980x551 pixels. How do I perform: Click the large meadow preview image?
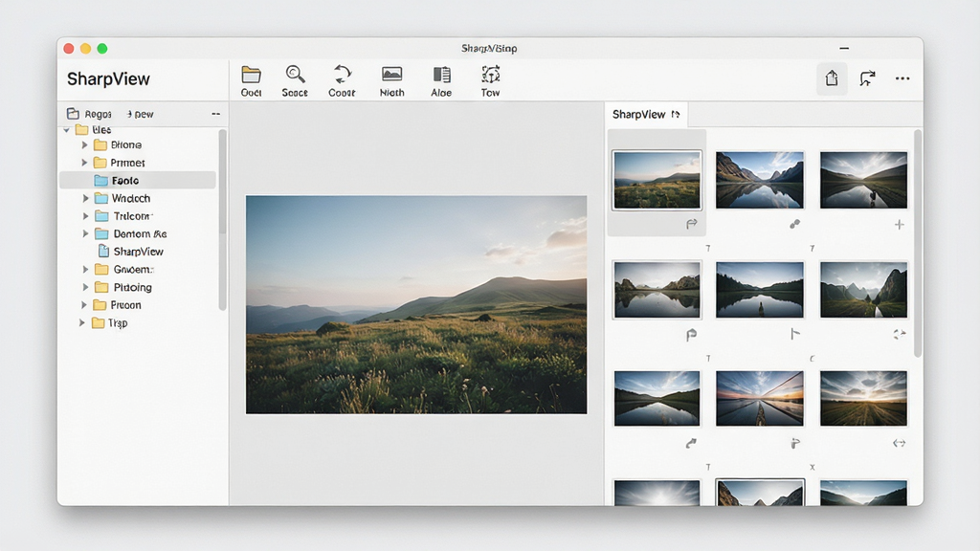416,304
